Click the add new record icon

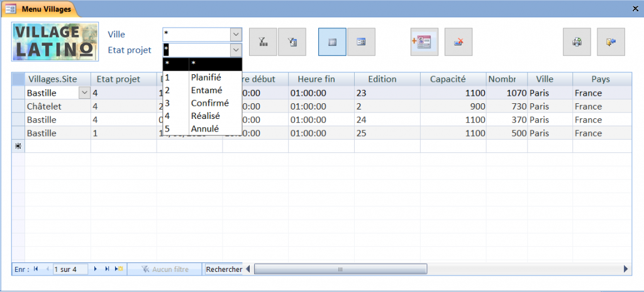[424, 42]
